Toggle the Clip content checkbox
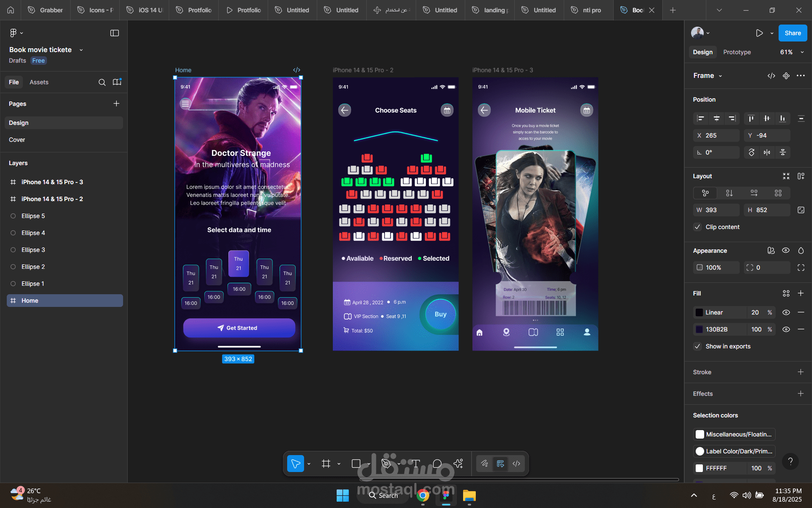812x508 pixels. [x=698, y=227]
